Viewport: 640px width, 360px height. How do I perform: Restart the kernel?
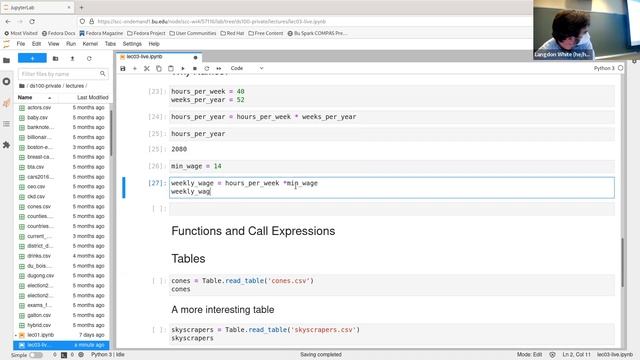(x=207, y=69)
